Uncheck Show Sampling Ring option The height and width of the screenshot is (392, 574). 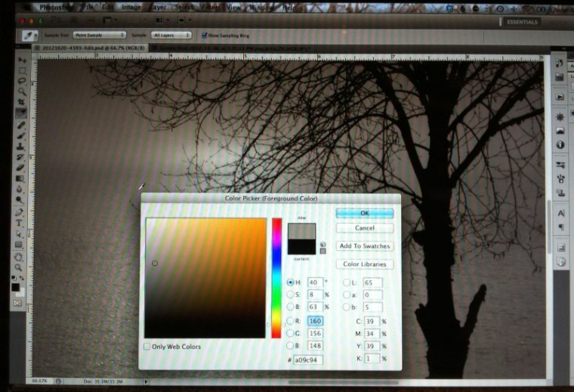pyautogui.click(x=205, y=35)
